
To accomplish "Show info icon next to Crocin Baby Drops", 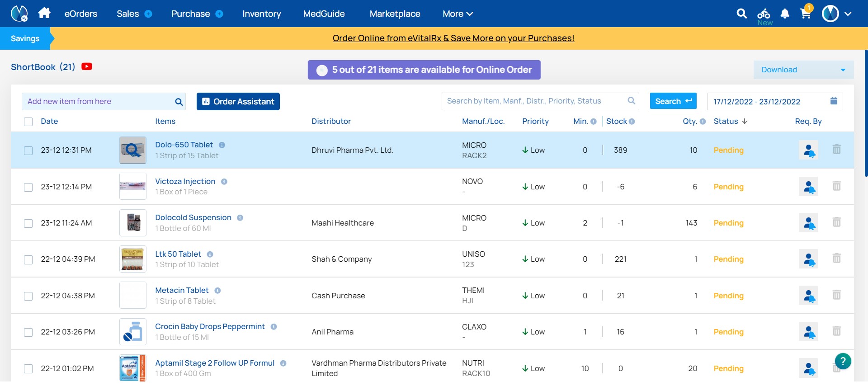I will click(x=274, y=327).
